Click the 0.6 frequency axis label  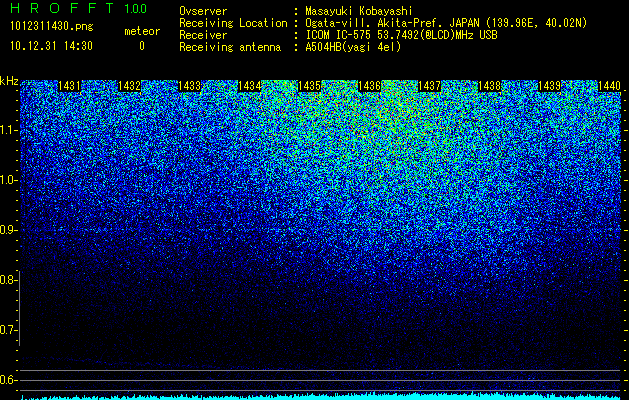(x=8, y=380)
